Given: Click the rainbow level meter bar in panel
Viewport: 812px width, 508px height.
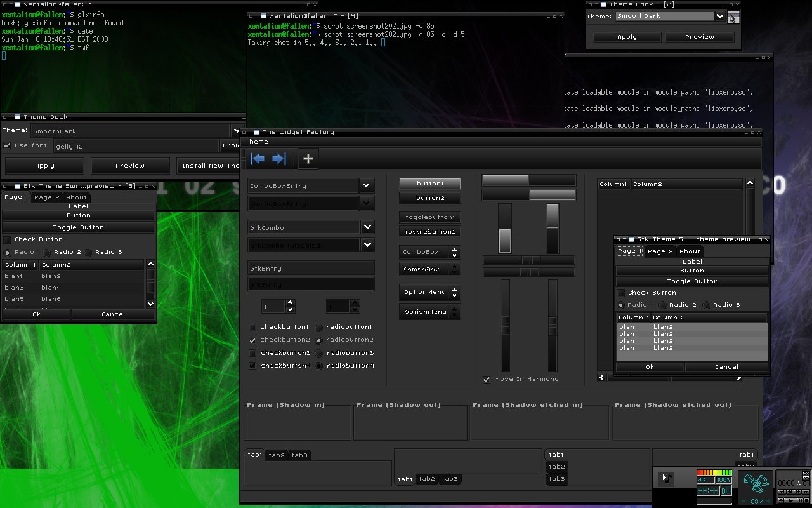Looking at the screenshot, I should (714, 472).
